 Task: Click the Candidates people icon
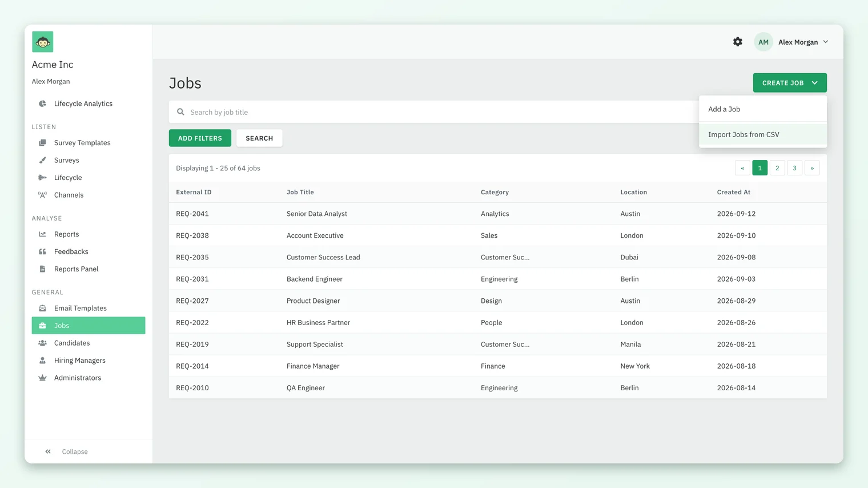42,343
